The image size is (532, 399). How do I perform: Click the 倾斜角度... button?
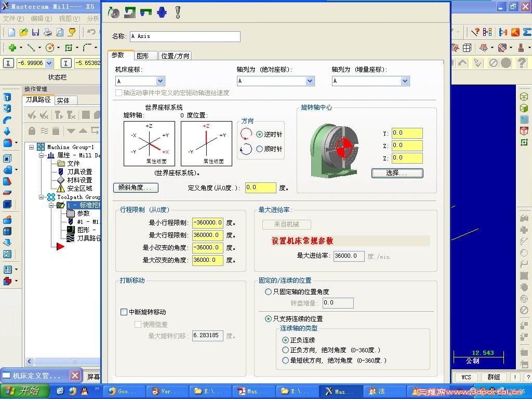coord(136,188)
